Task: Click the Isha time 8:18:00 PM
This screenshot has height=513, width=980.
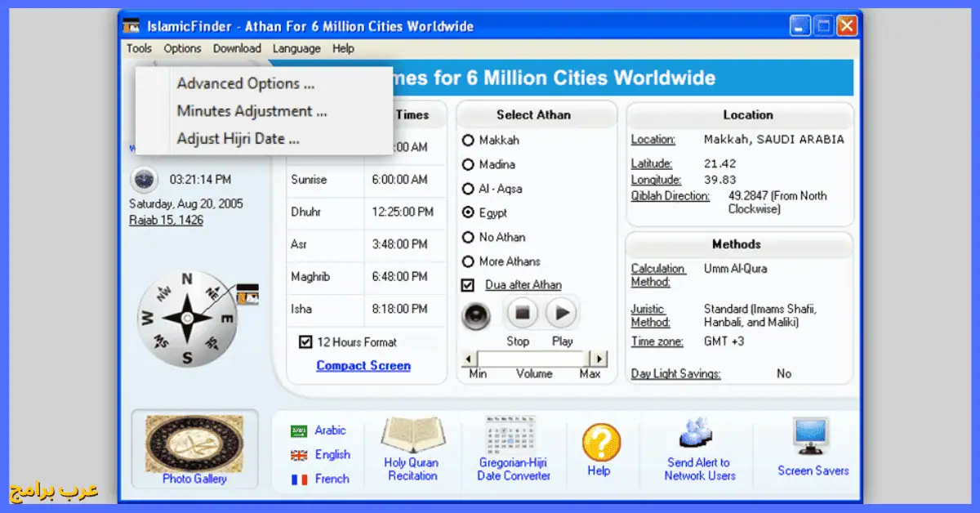Action: (x=399, y=310)
